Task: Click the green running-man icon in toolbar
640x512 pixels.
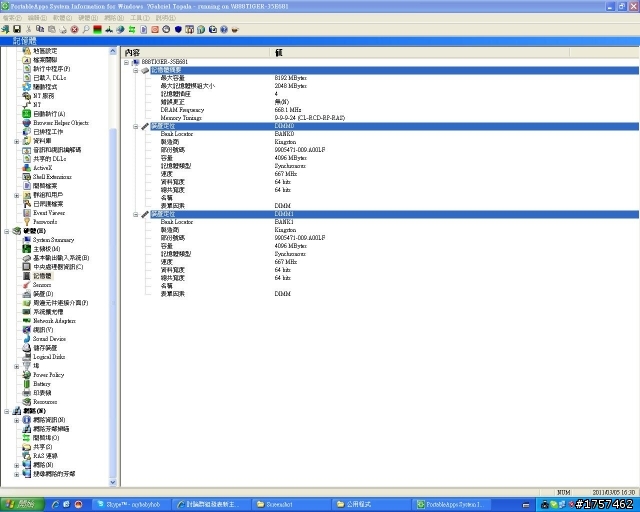Action: pyautogui.click(x=5, y=29)
